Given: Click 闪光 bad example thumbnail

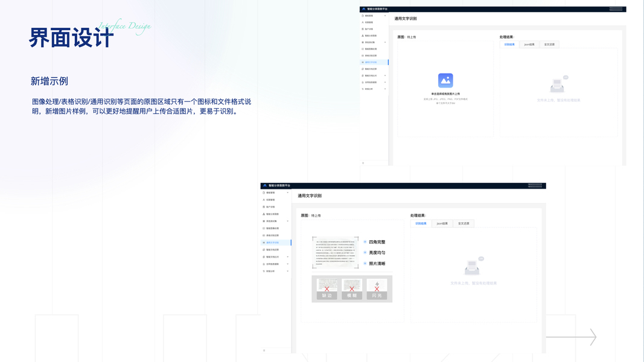Looking at the screenshot, I should [377, 289].
